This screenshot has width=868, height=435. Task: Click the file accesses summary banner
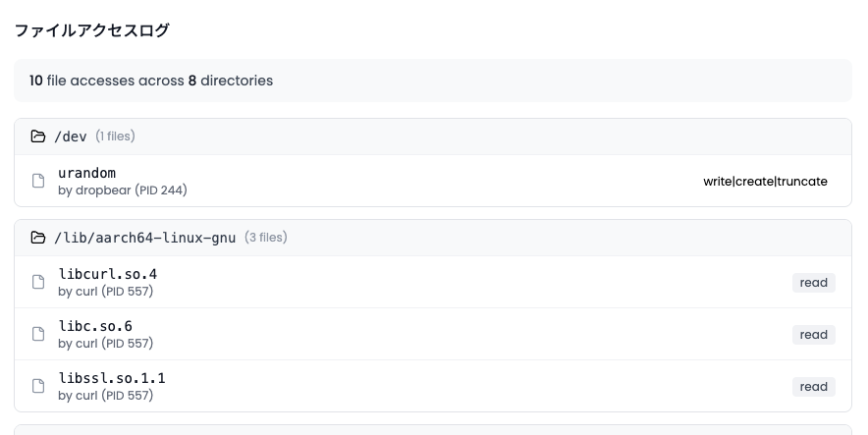pyautogui.click(x=432, y=81)
